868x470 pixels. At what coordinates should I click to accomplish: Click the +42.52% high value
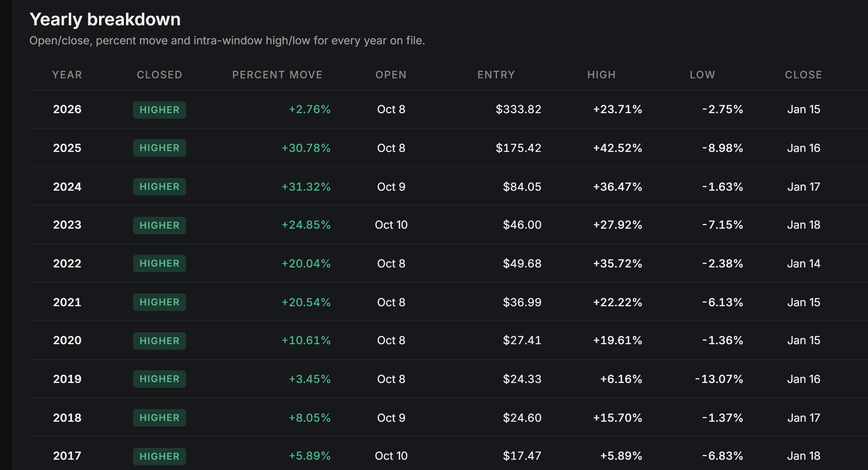pyautogui.click(x=617, y=148)
